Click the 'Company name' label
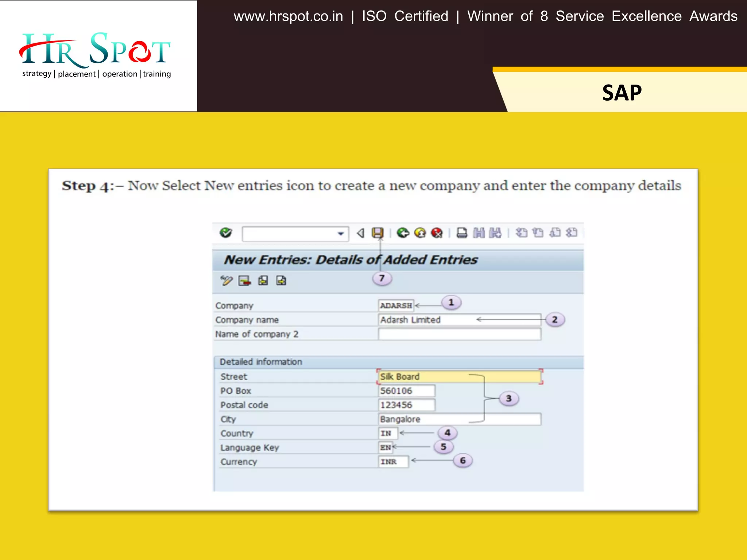The height and width of the screenshot is (560, 747). click(247, 320)
